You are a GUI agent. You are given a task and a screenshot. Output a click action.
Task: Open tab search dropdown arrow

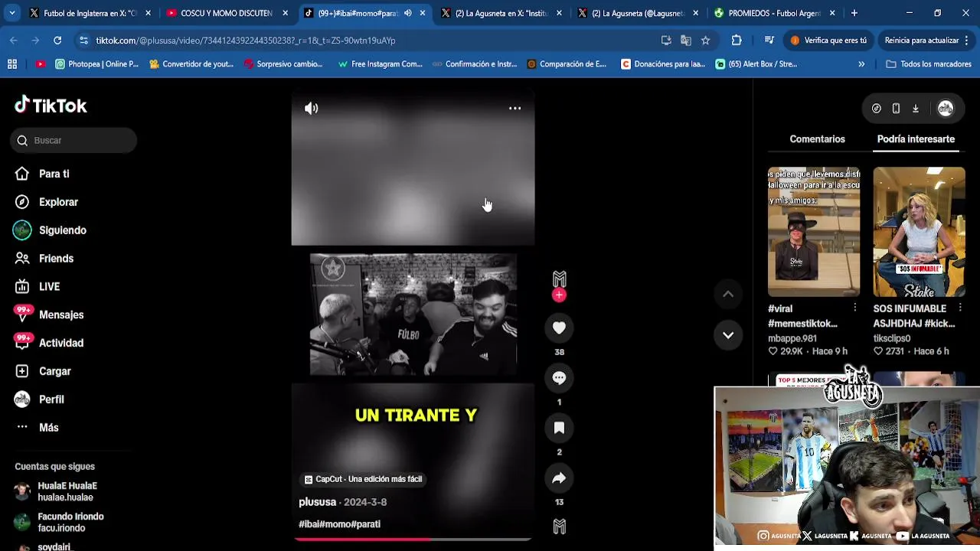(13, 13)
